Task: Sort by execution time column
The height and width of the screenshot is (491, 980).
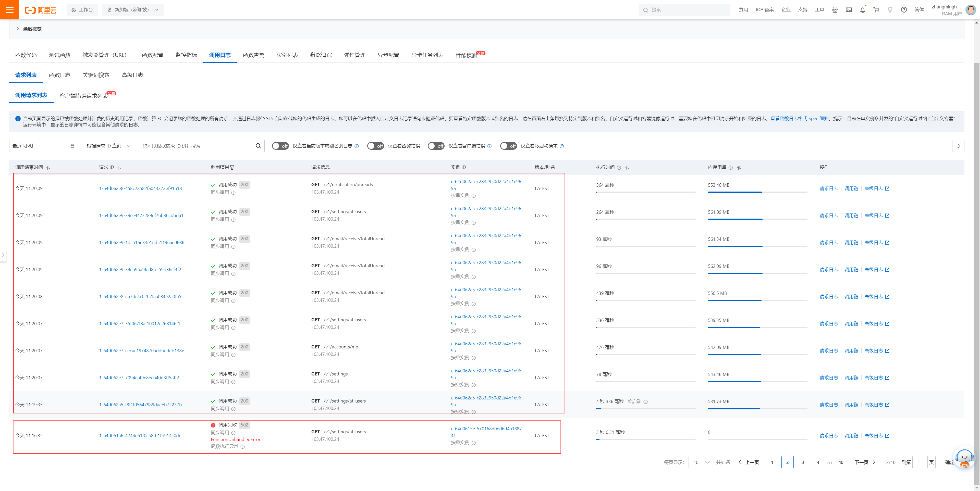Action: [627, 168]
